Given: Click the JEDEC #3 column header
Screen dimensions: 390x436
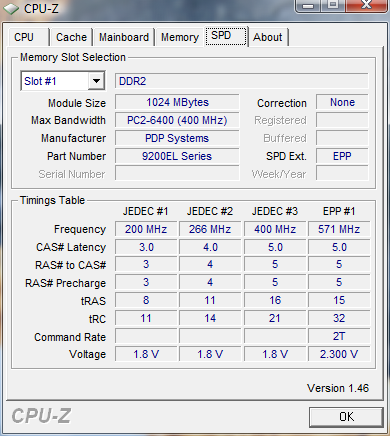Looking at the screenshot, I should tap(275, 211).
